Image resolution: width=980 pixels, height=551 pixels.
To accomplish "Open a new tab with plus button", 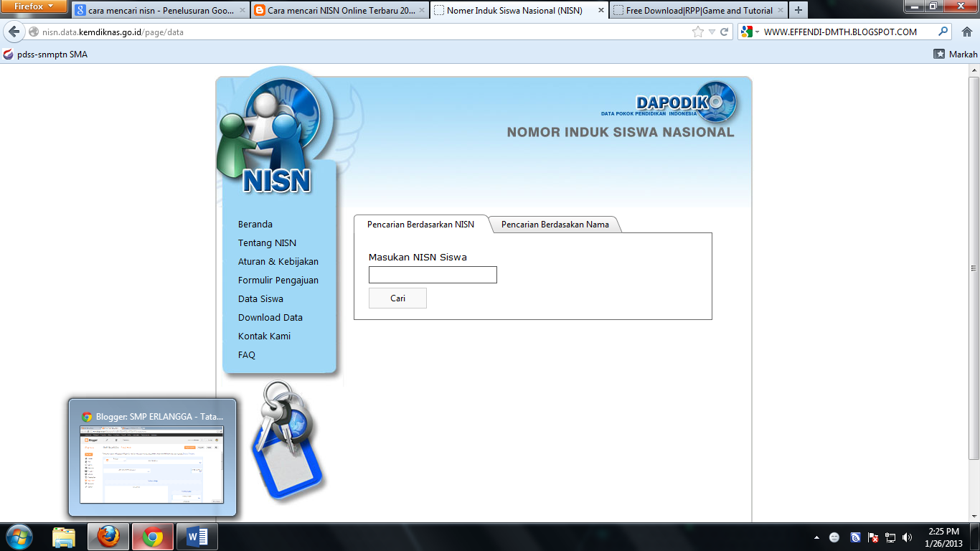I will (798, 11).
